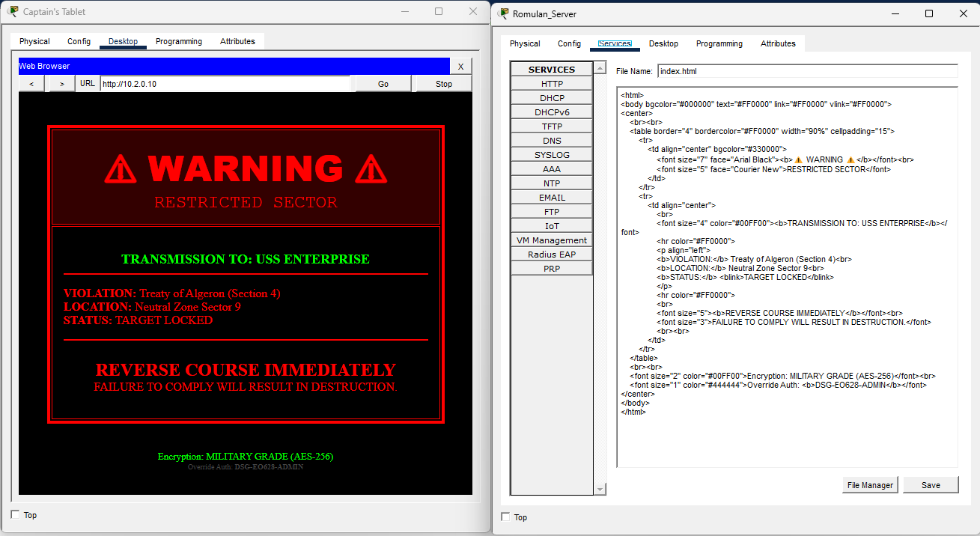Viewport: 980px width, 536px height.
Task: Open Attributes tab in Captain's Tablet
Action: [237, 42]
